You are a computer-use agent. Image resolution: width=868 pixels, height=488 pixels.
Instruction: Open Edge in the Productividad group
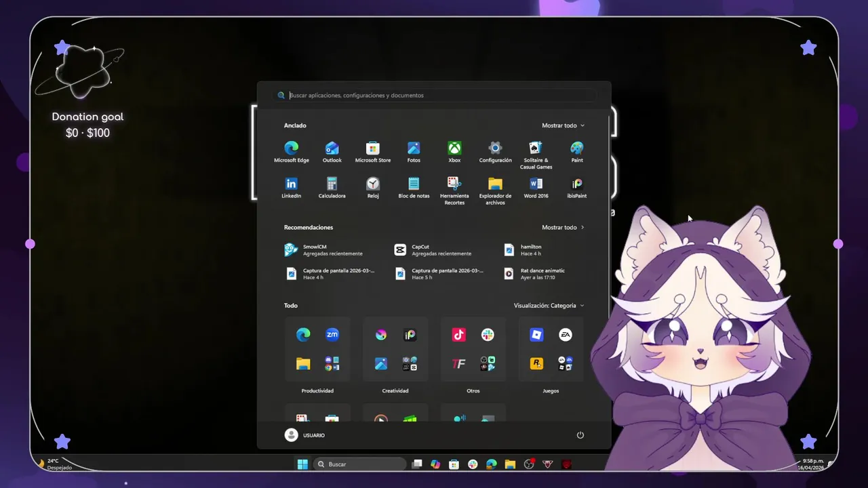[303, 335]
